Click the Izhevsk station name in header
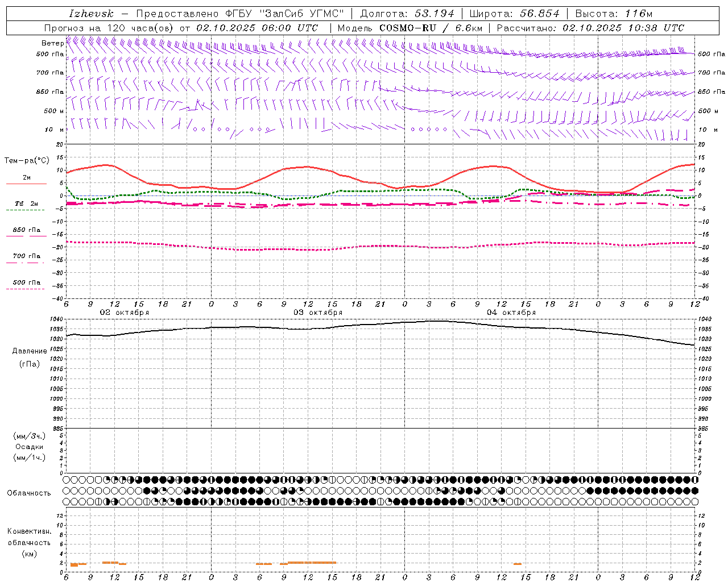 (91, 14)
